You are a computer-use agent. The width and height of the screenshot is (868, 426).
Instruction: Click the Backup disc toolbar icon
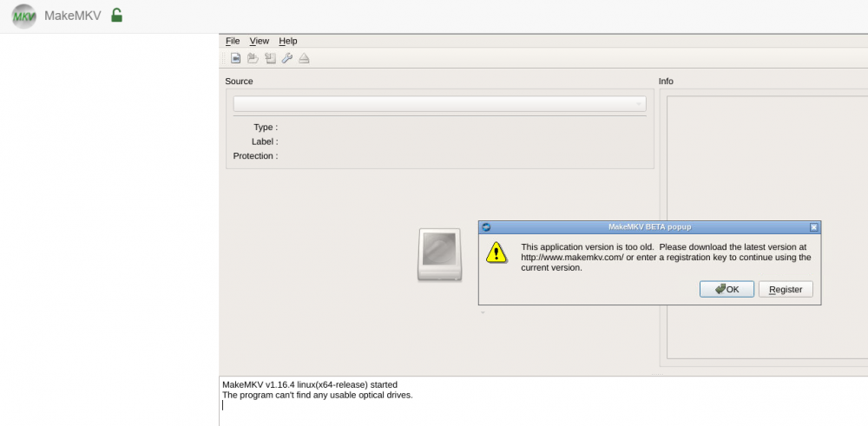click(x=270, y=58)
